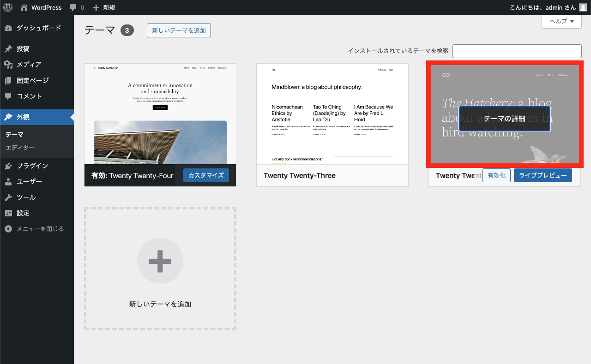Image resolution: width=591 pixels, height=364 pixels.
Task: Click the collapse menu arrow icon
Action: [8, 229]
